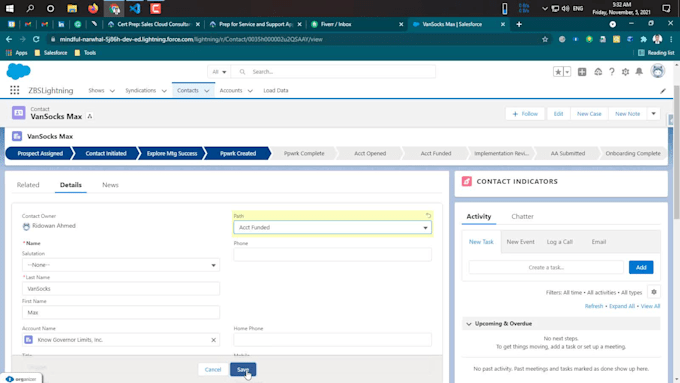
Task: Select the Email activity tab
Action: [598, 242]
